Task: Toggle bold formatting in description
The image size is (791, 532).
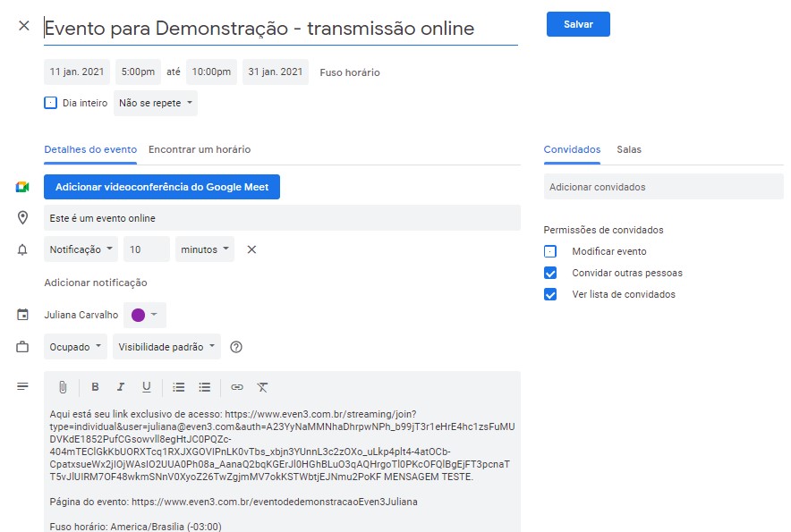Action: [x=95, y=387]
